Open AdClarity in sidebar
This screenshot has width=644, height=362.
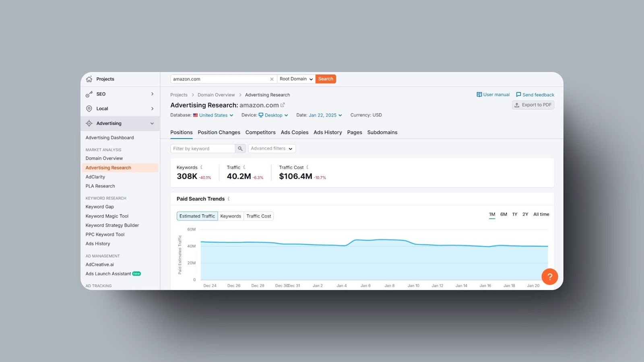tap(95, 177)
